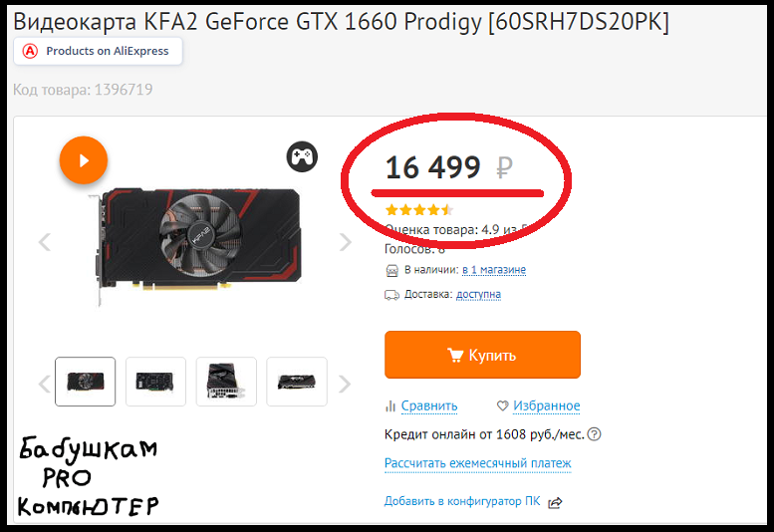Click the AliExpress logo icon

pos(30,51)
